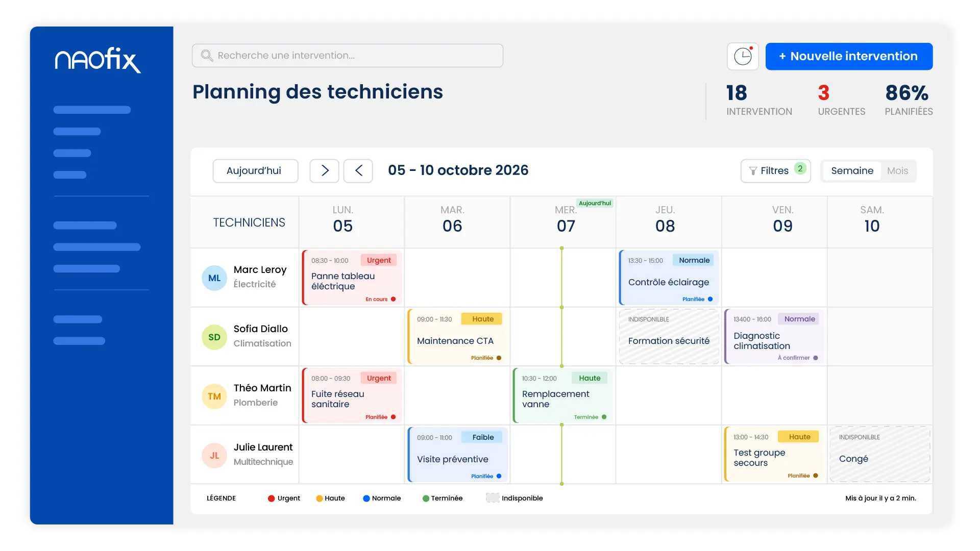Image resolution: width=980 pixels, height=551 pixels.
Task: Click the TECHNICIENS column header
Action: tap(249, 222)
